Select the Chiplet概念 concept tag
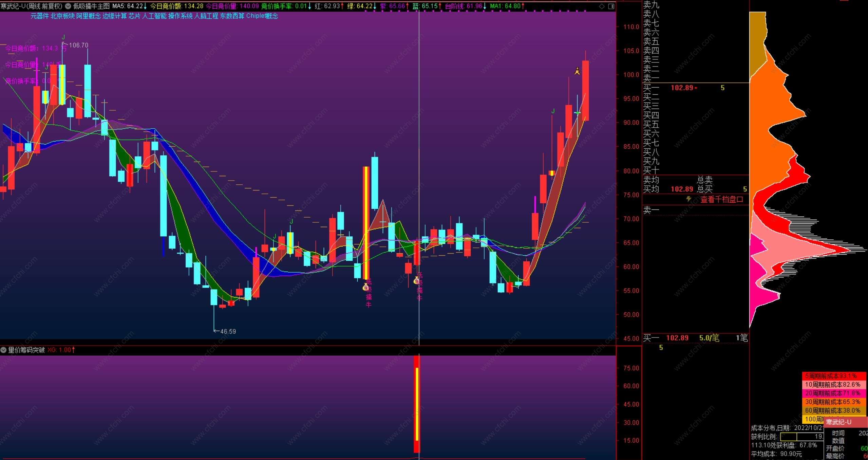Screen dimensions: 868x460 coord(262,16)
